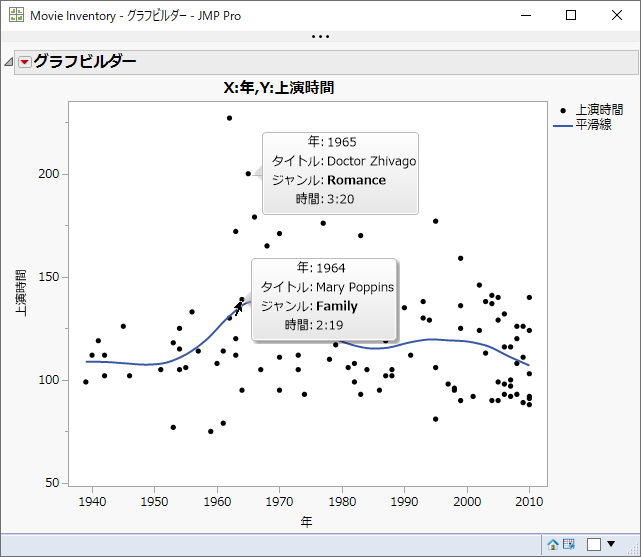
Task: Click the resize grip at window corner
Action: tap(635, 551)
